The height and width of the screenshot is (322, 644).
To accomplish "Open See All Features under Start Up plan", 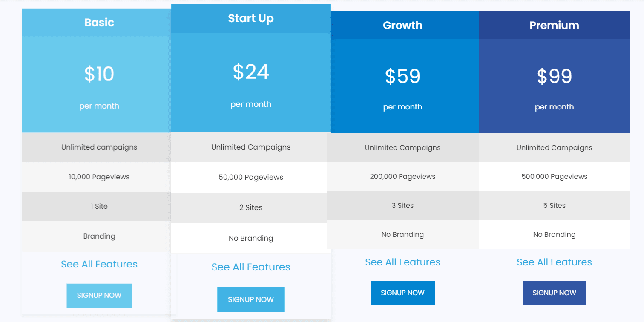I will pyautogui.click(x=250, y=267).
